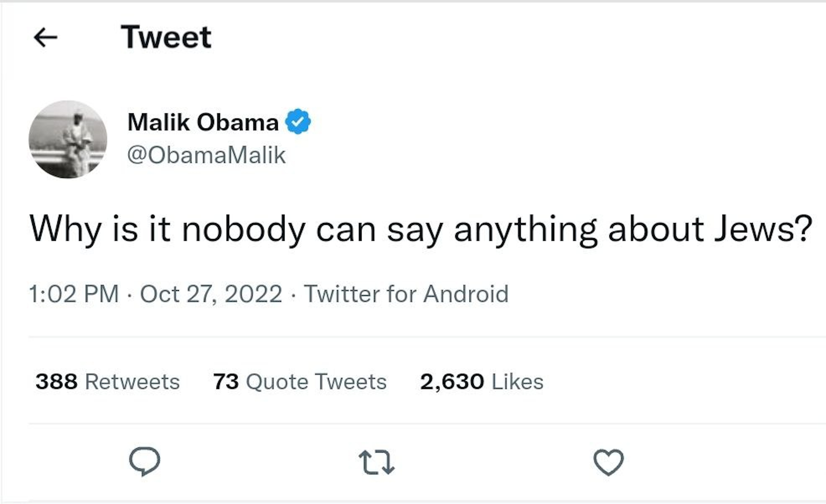Click the word 'Why' in the tweet
Viewport: 826px width, 504px height.
tap(65, 229)
